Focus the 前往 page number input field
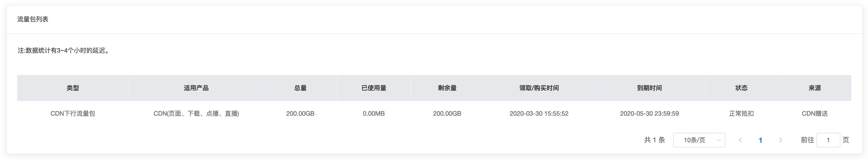 coord(828,140)
